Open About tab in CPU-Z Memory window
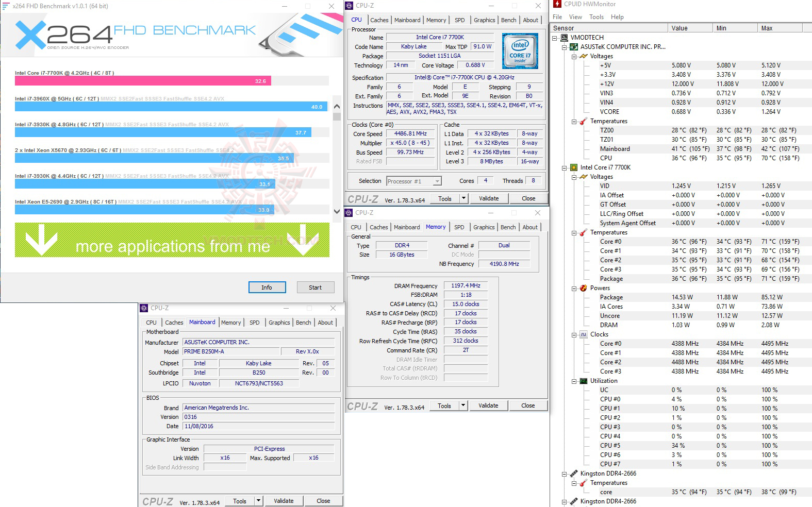812x507 pixels. click(x=530, y=227)
